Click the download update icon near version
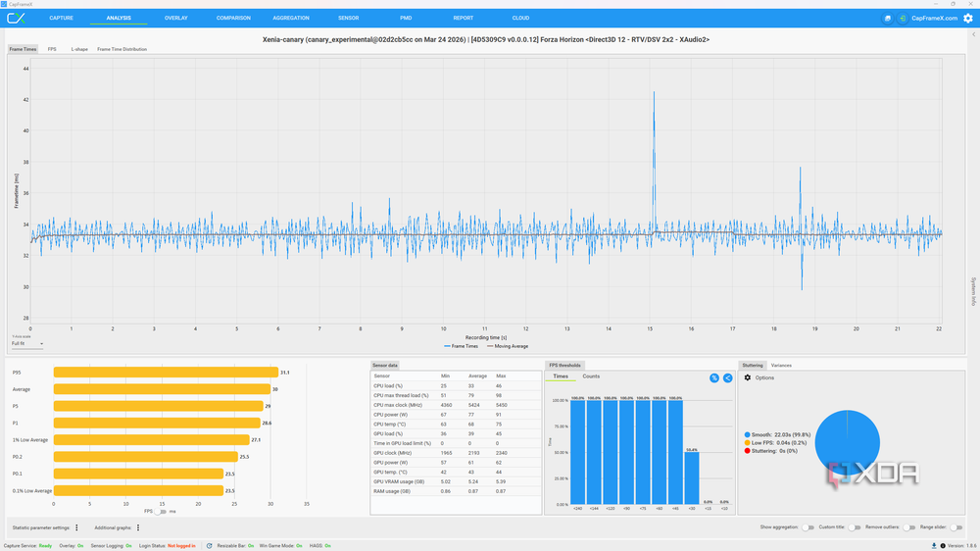 pos(934,546)
